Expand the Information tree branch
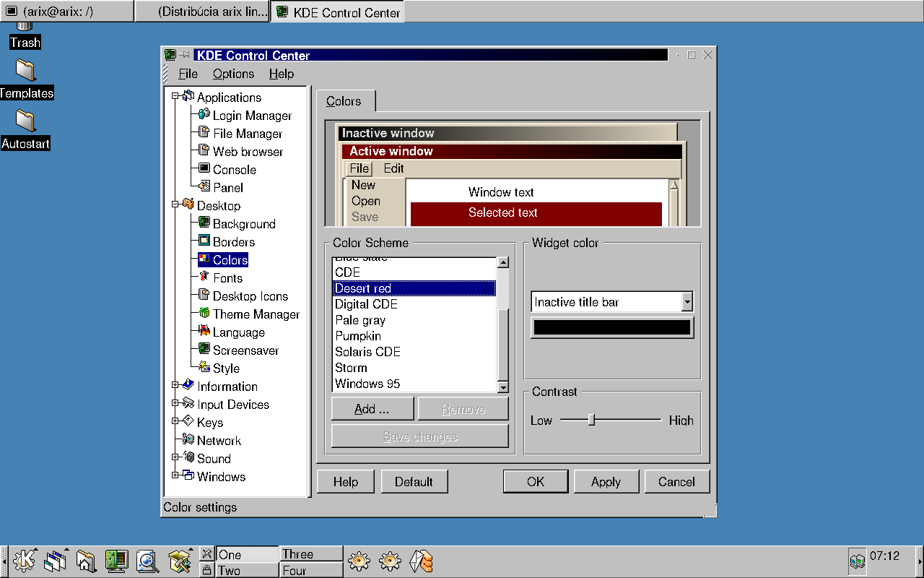This screenshot has height=578, width=924. (x=175, y=385)
